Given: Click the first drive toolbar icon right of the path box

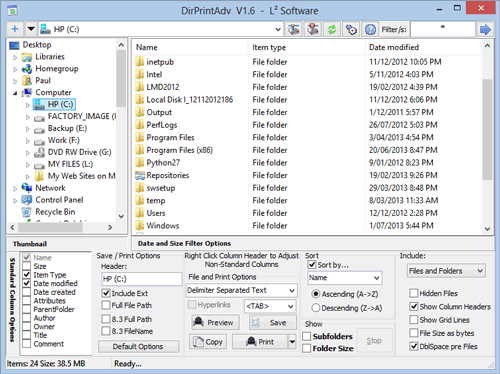Looking at the screenshot, I should point(294,29).
